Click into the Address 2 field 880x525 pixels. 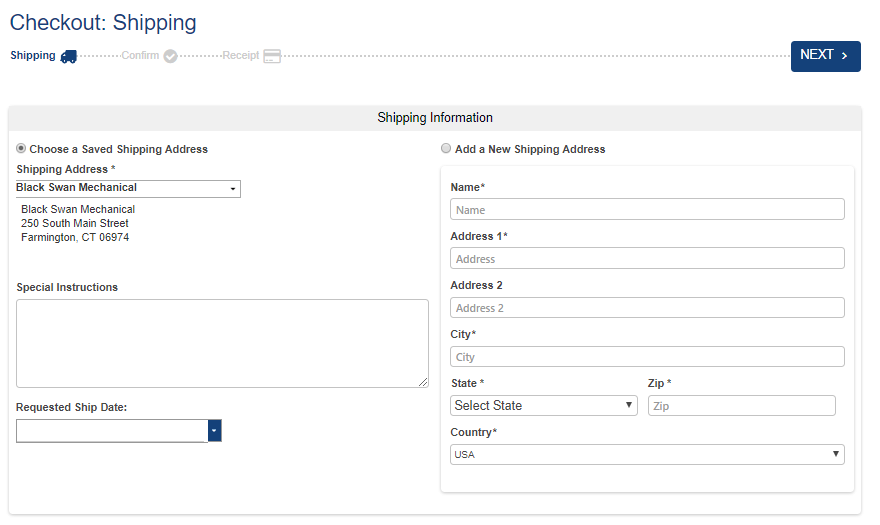647,308
